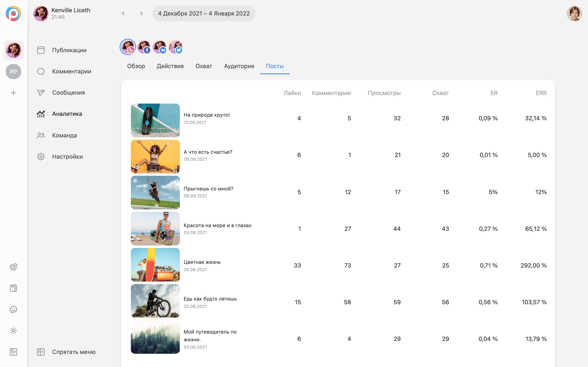The height and width of the screenshot is (367, 588).
Task: Open Настройки in the side menu
Action: (67, 157)
